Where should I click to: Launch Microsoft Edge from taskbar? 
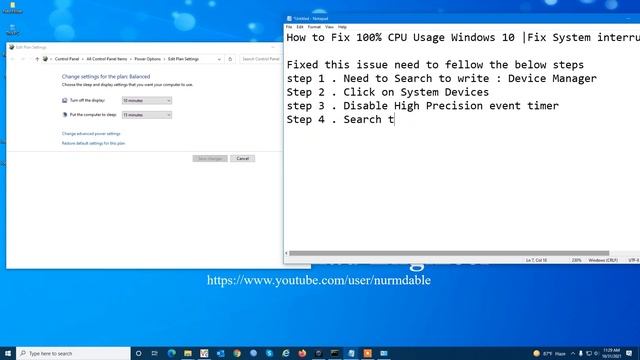pyautogui.click(x=171, y=353)
